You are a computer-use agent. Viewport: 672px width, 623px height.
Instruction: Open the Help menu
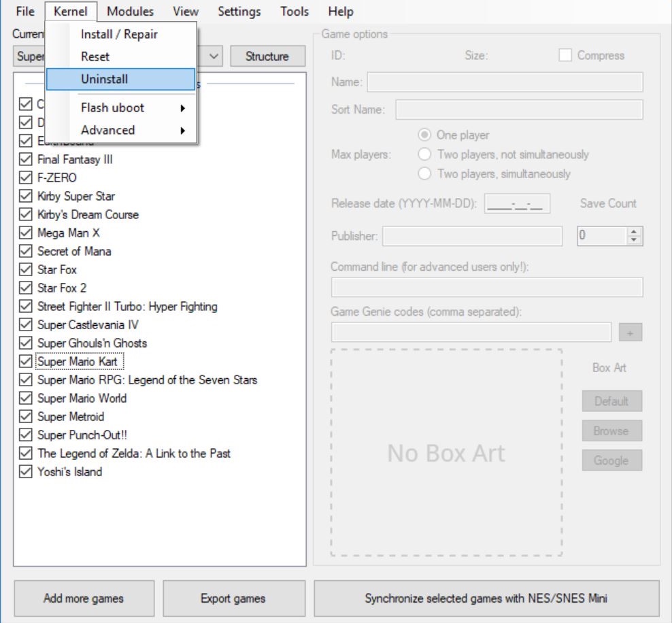coord(340,11)
